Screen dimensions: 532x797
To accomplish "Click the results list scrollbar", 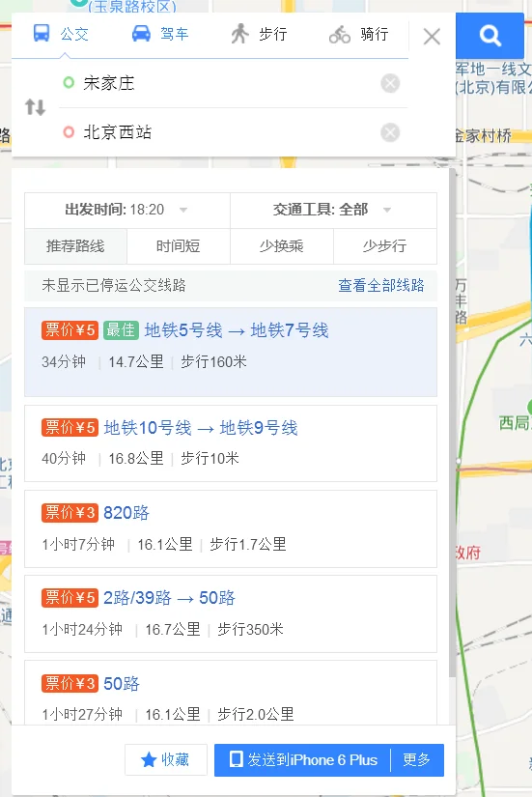I will 452,422.
